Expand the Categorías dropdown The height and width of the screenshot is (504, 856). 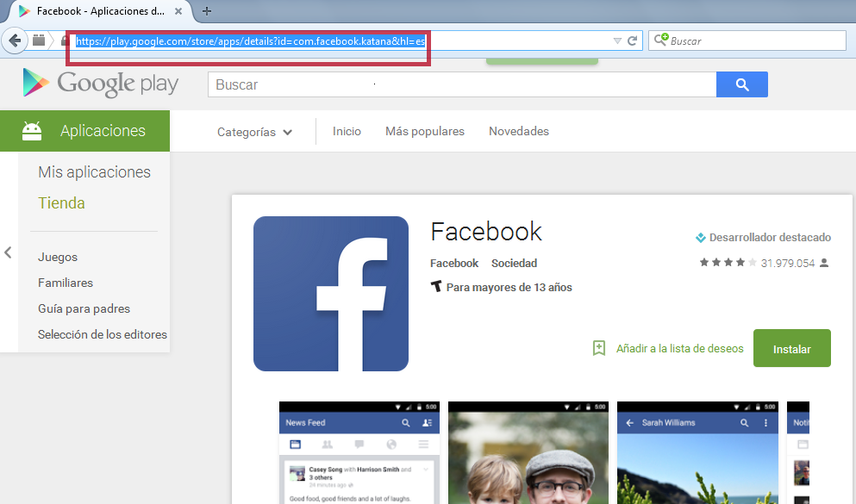click(x=254, y=132)
